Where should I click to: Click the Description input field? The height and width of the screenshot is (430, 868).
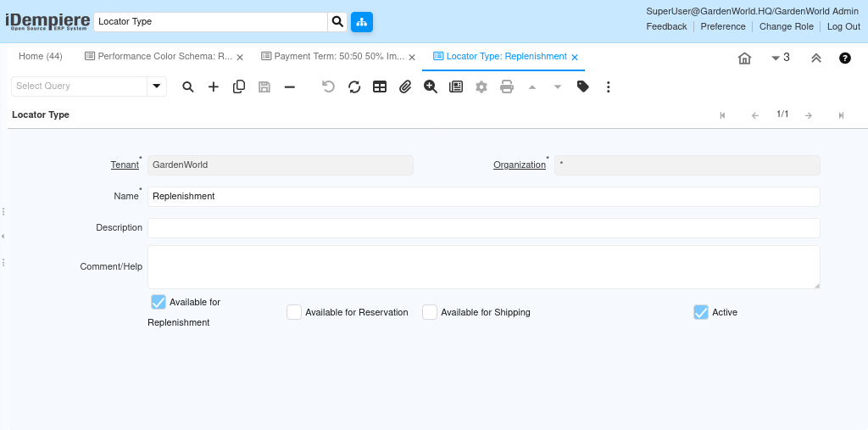483,228
